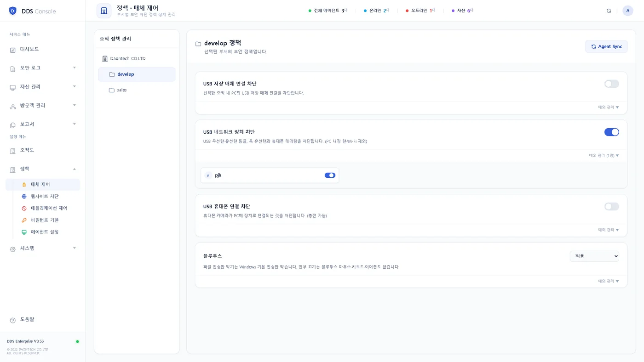Expand the 자산 관리 menu arrow
Screen dimensions: 644x362
pos(75,87)
